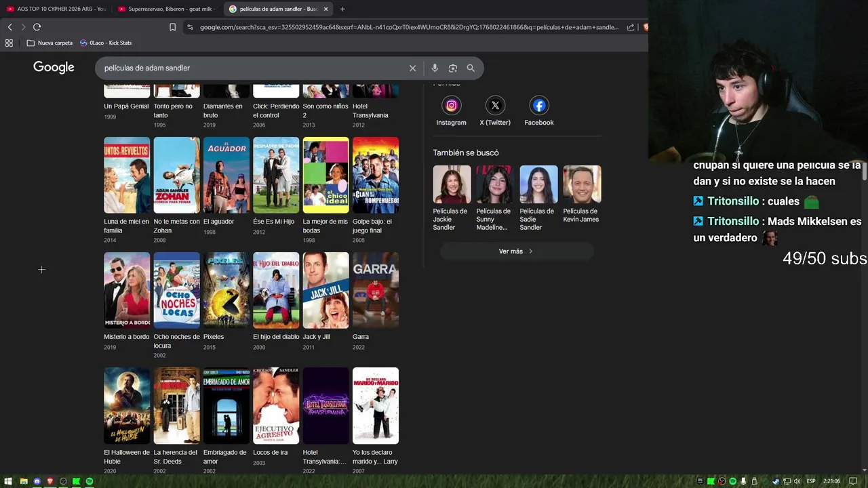868x488 pixels.
Task: Open Pixeles movie poster
Action: 226,290
